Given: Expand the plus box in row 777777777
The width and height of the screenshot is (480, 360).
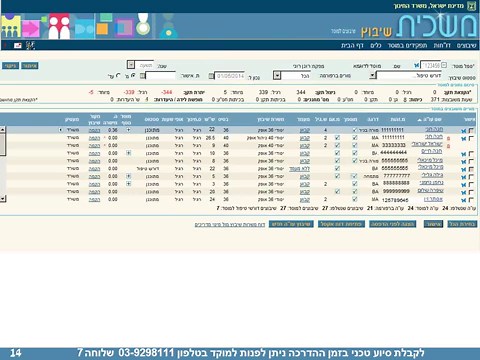Looking at the screenshot, I should pyautogui.click(x=128, y=176).
